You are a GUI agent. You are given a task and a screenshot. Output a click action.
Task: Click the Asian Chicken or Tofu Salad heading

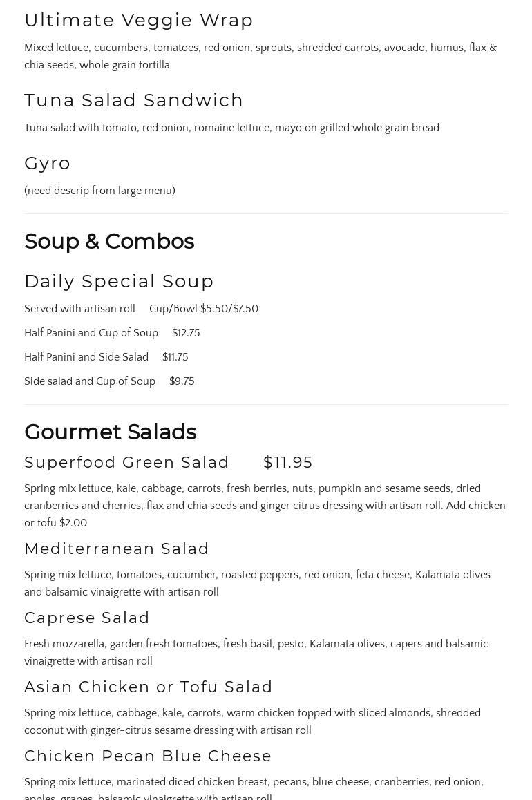tap(149, 687)
